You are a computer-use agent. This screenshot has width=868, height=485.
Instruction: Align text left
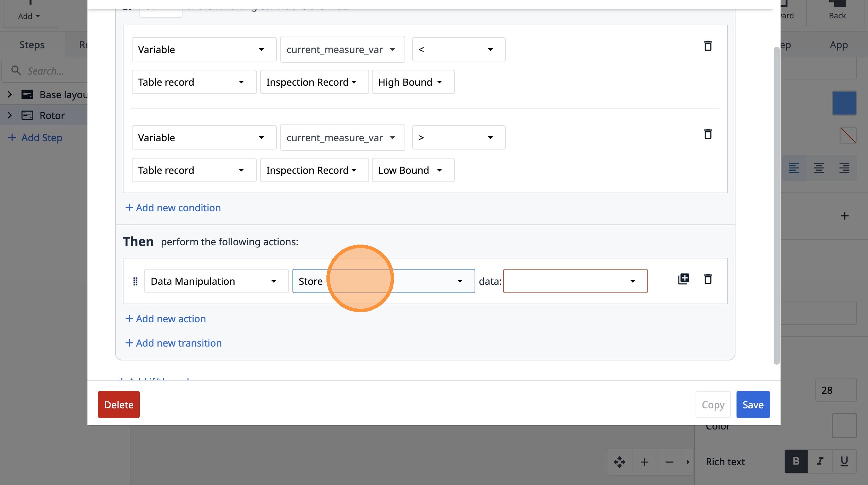[794, 168]
